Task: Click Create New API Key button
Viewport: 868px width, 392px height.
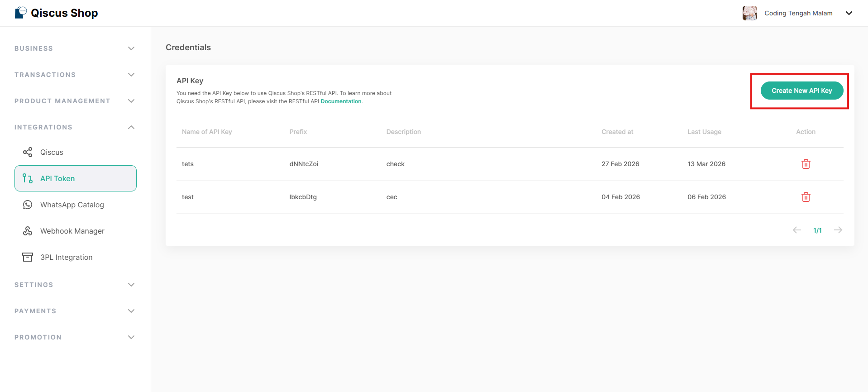Action: 801,91
